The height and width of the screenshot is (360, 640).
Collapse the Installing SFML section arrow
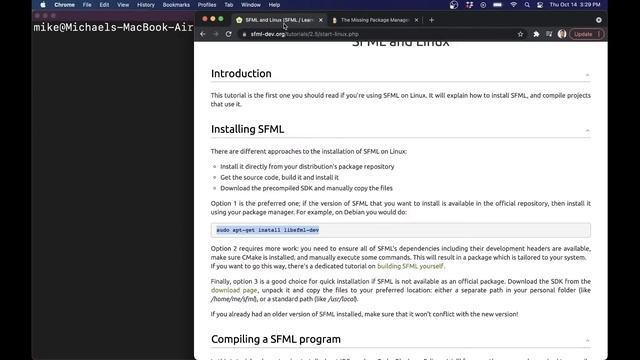[587, 131]
